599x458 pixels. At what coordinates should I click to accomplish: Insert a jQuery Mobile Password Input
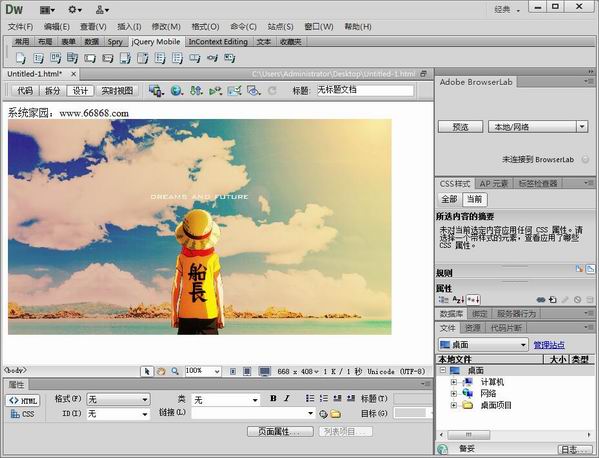108,58
